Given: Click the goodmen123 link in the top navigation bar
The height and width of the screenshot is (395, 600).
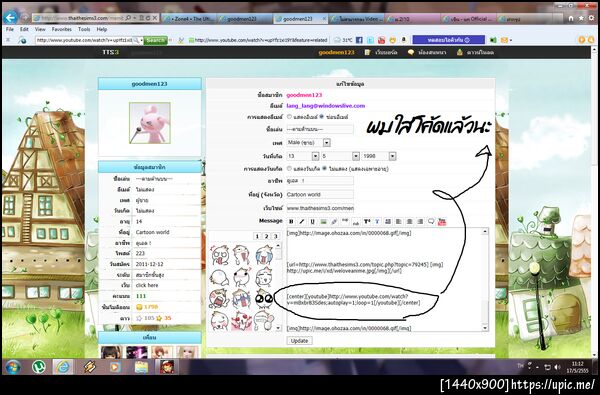Looking at the screenshot, I should point(336,52).
